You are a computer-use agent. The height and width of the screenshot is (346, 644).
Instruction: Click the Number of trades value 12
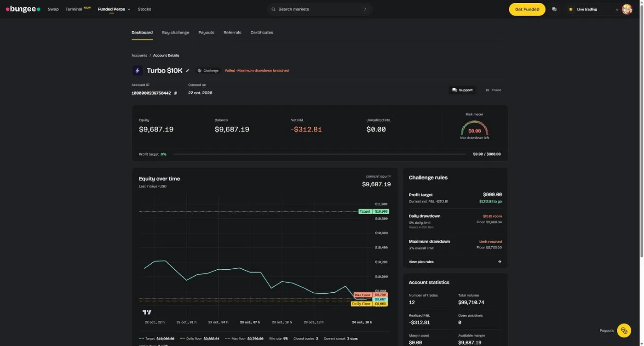tap(412, 302)
